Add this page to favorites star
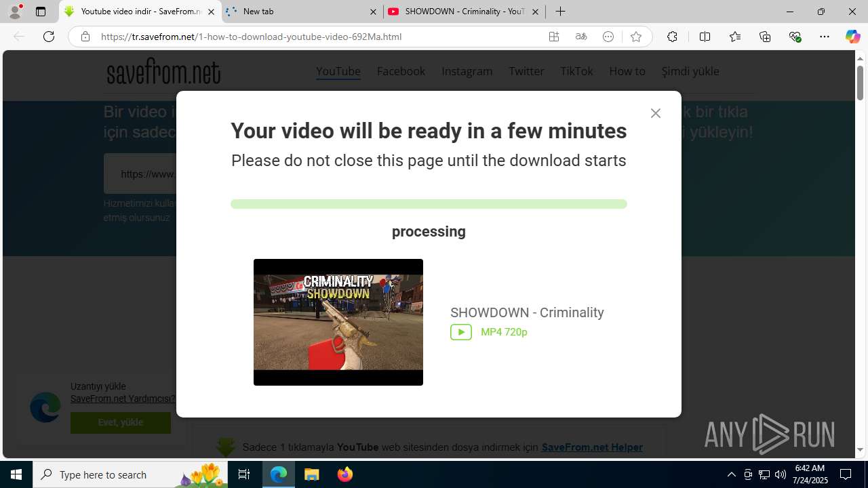This screenshot has height=488, width=868. (635, 37)
